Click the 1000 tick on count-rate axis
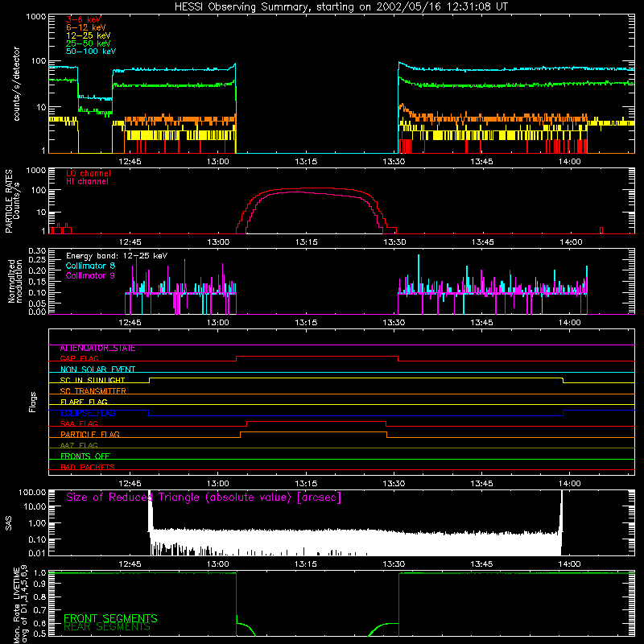The height and width of the screenshot is (644, 644). coord(36,17)
